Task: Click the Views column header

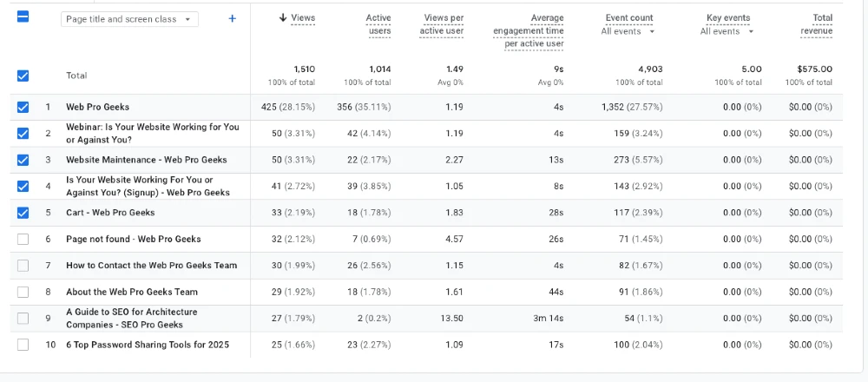Action: click(303, 17)
